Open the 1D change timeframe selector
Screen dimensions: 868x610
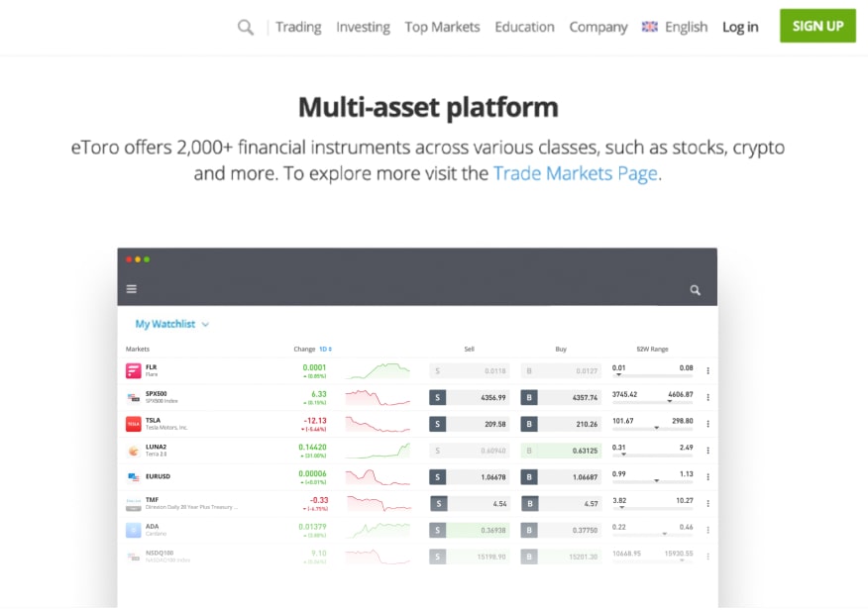323,349
